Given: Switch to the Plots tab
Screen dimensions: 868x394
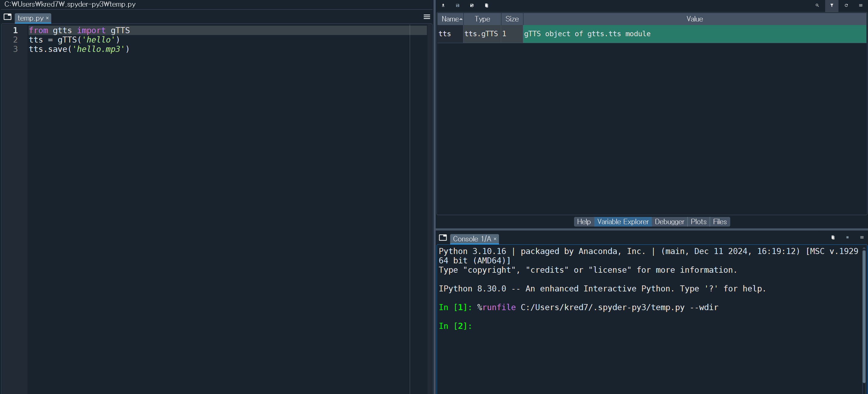Looking at the screenshot, I should pos(698,222).
